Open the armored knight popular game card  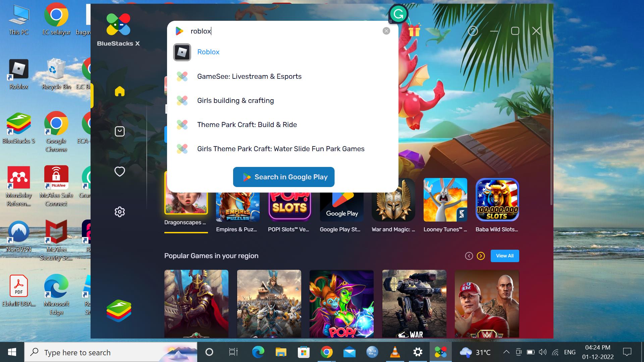[x=196, y=304]
